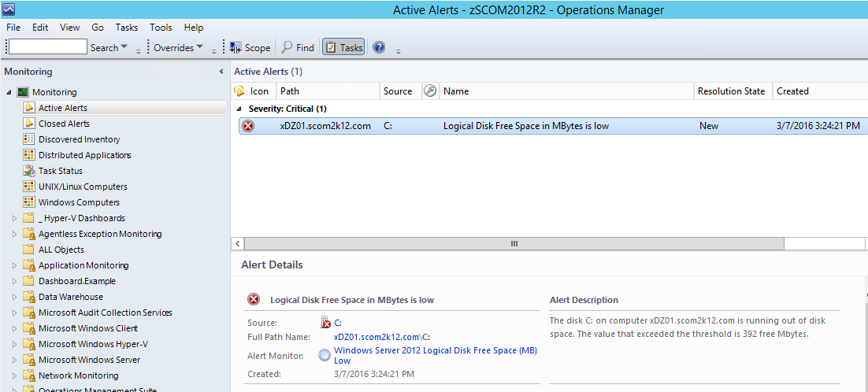Viewport: 868px width, 392px height.
Task: Click the maintenance mode wrench column header
Action: 430,91
